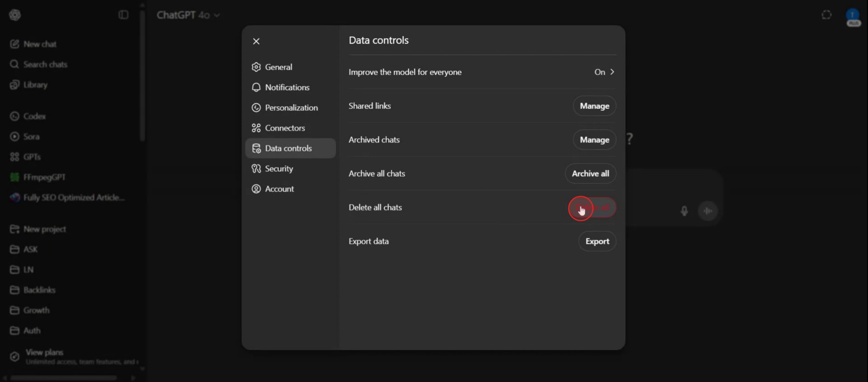Open the General settings tab
Image resolution: width=868 pixels, height=382 pixels.
pyautogui.click(x=290, y=67)
